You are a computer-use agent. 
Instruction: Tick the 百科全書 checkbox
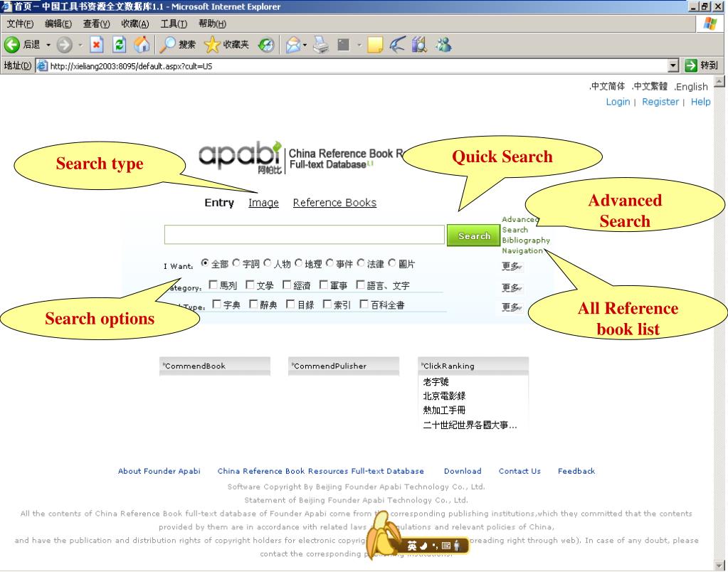[x=364, y=304]
